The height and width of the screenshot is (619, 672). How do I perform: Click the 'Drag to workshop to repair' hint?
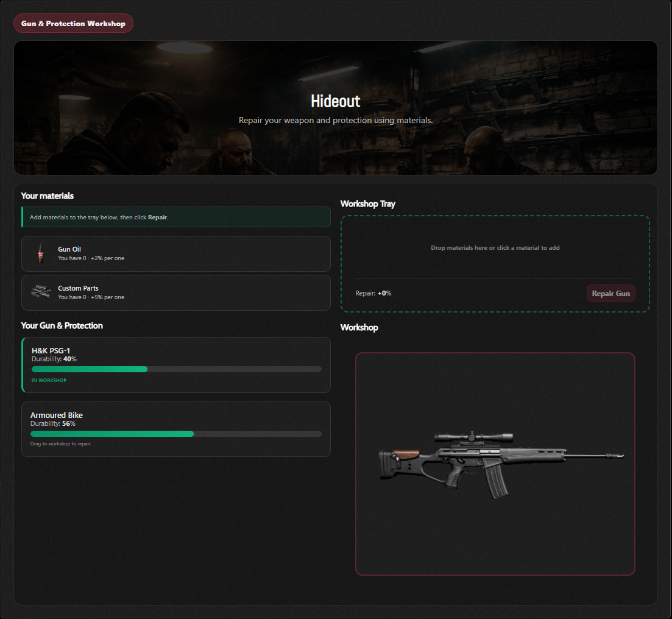point(60,444)
